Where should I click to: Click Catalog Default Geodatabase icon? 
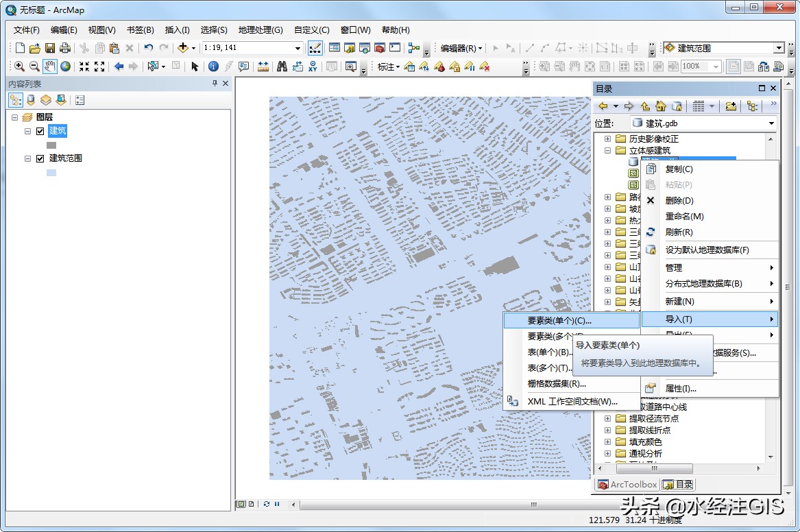coord(677,106)
